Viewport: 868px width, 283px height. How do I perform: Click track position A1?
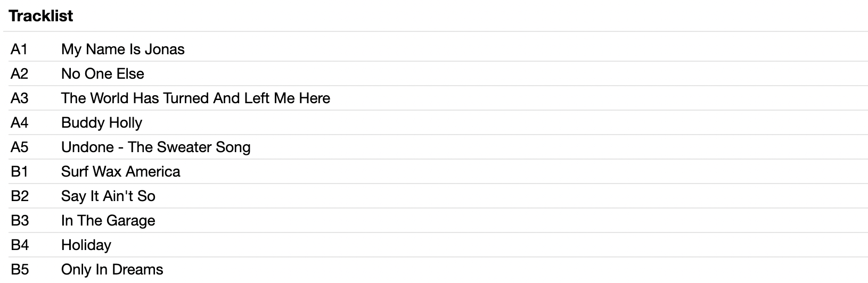19,49
